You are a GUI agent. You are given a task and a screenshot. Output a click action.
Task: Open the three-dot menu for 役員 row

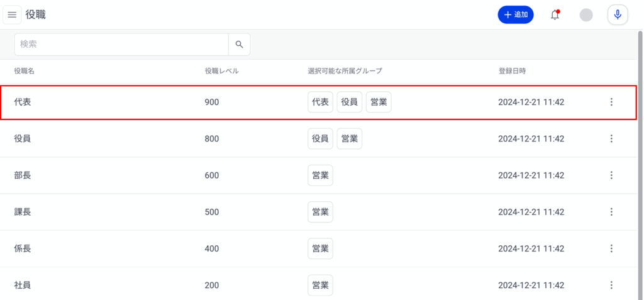[611, 138]
